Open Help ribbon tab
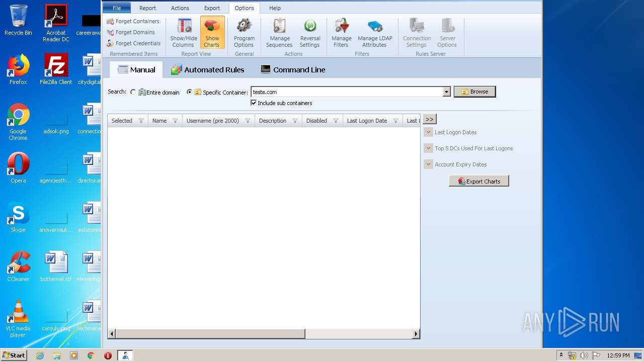 click(x=275, y=8)
